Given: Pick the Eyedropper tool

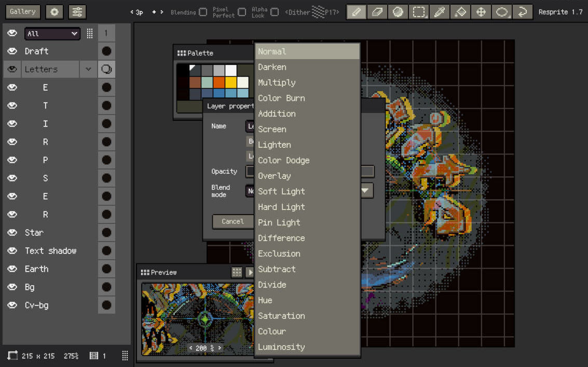Looking at the screenshot, I should click(439, 12).
